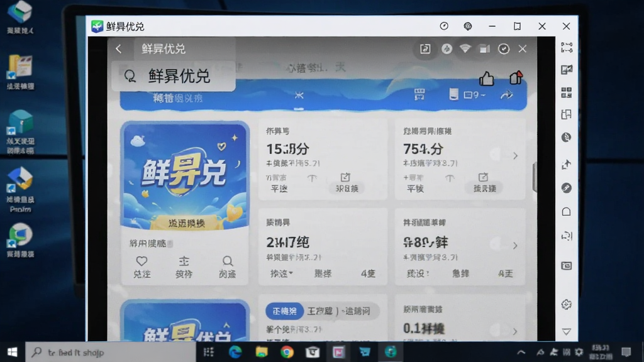Toggle the switch in the 754 分 card
This screenshot has width=644, height=362.
(499, 155)
